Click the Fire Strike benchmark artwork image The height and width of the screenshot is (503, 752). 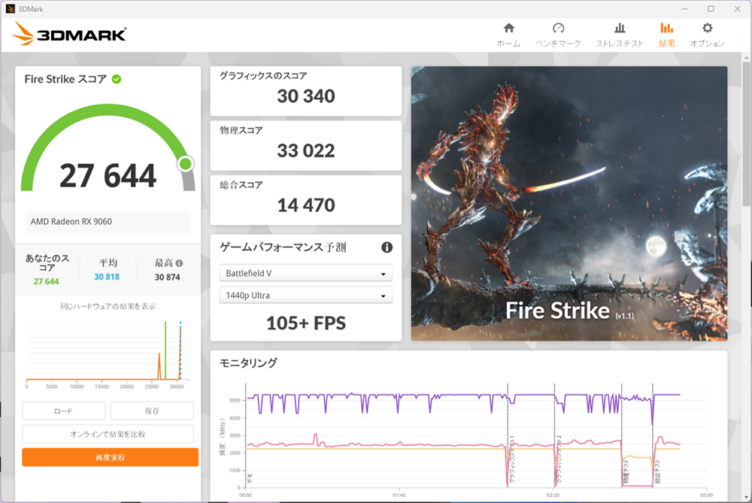click(568, 203)
